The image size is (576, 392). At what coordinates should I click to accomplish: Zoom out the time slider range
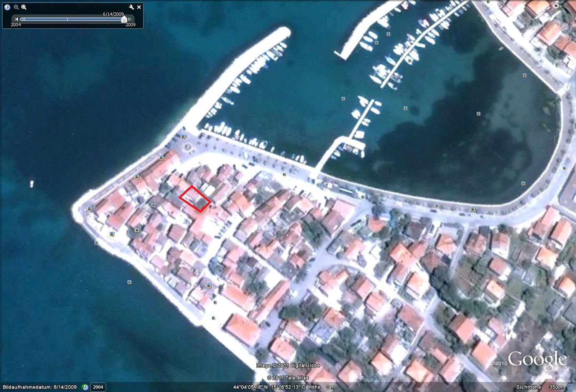[x=16, y=7]
